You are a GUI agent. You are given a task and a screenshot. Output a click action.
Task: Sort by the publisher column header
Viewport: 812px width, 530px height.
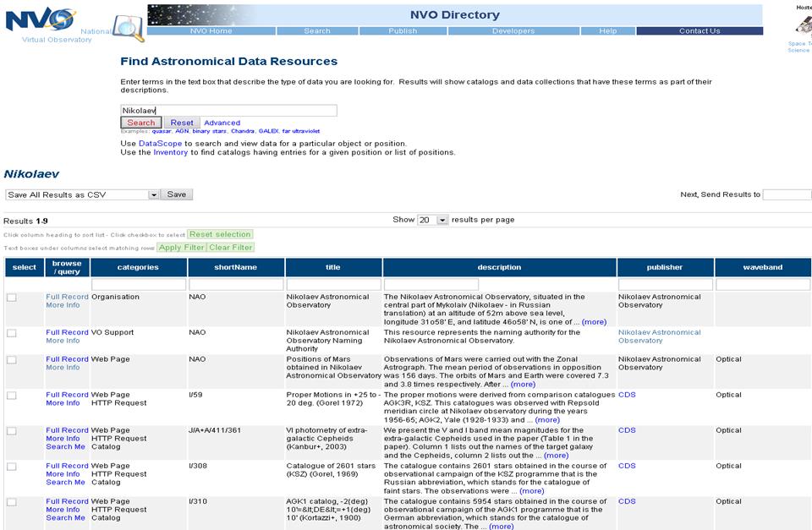click(x=665, y=267)
